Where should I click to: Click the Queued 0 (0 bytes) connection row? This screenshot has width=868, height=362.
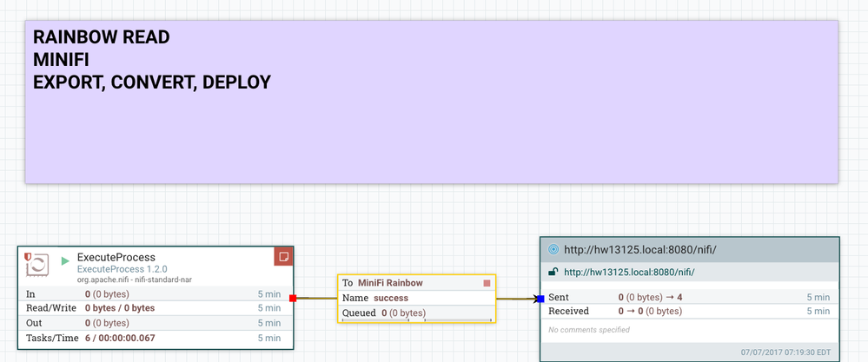click(x=416, y=313)
